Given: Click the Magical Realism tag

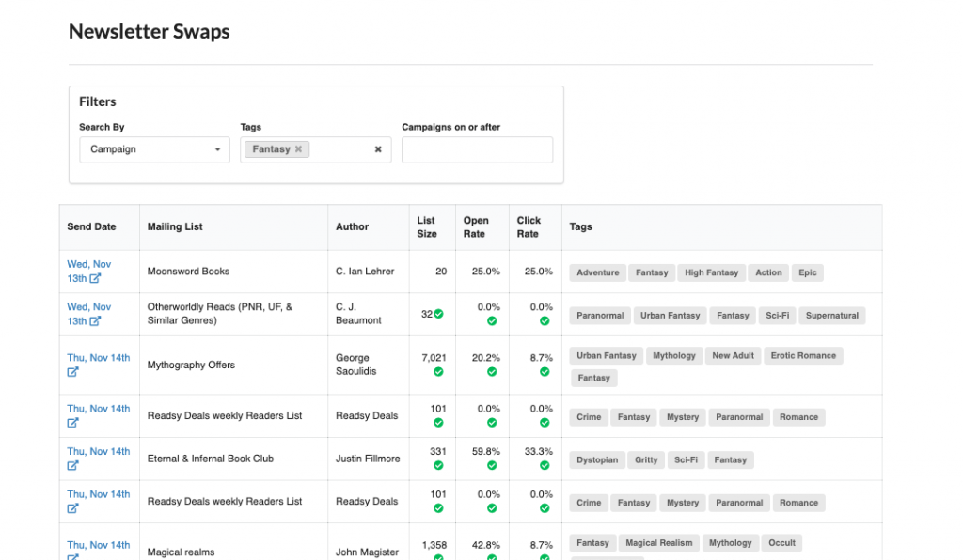Looking at the screenshot, I should point(659,543).
